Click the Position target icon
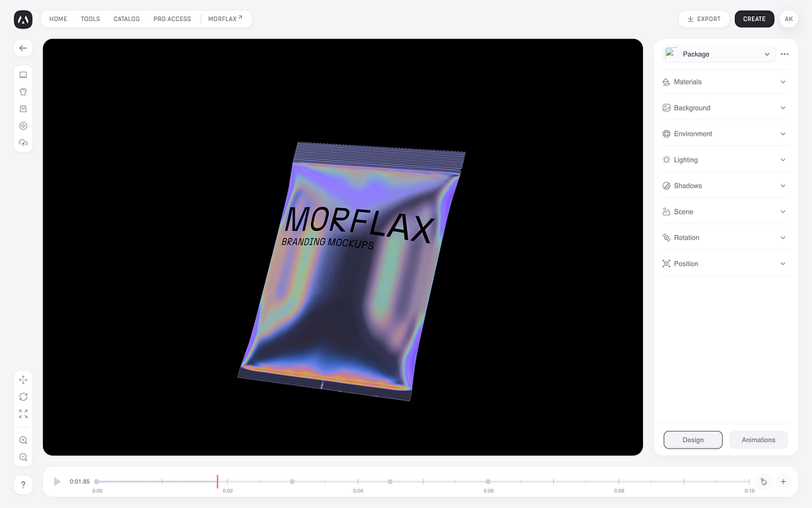The width and height of the screenshot is (812, 508). click(x=666, y=264)
